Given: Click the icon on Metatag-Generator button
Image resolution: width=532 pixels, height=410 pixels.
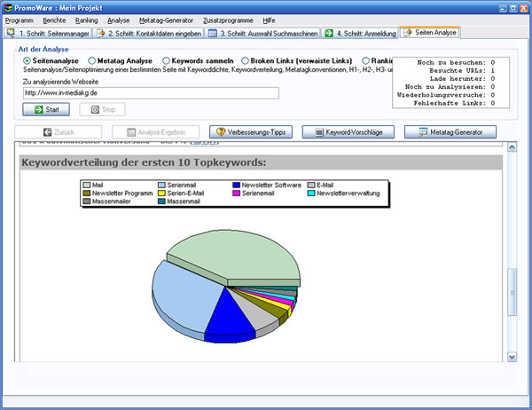Looking at the screenshot, I should point(423,132).
